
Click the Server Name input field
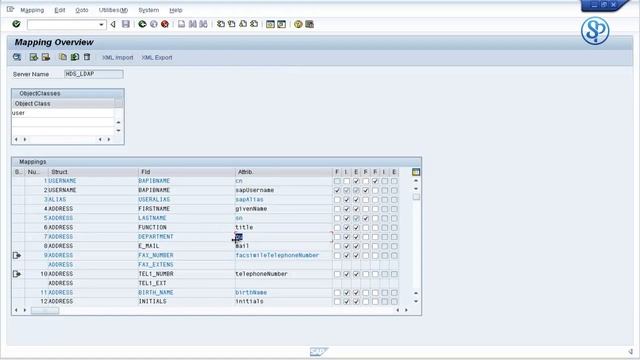coord(93,74)
